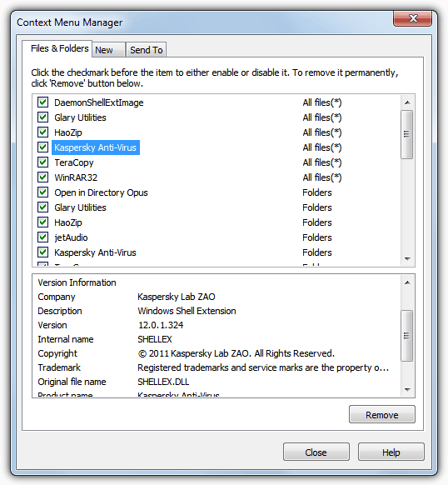
Task: Switch to the Files & Folders tab
Action: 57,49
